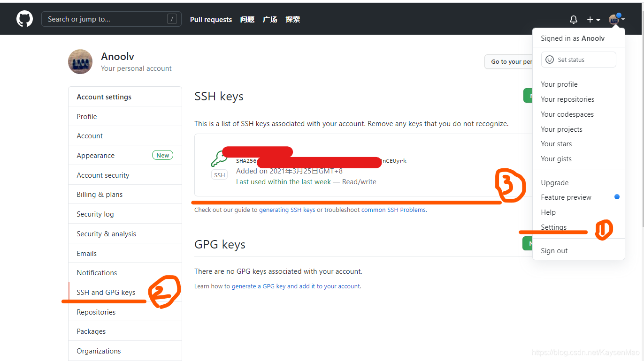The width and height of the screenshot is (644, 361).
Task: Click the GPG keys heading
Action: [x=220, y=245]
